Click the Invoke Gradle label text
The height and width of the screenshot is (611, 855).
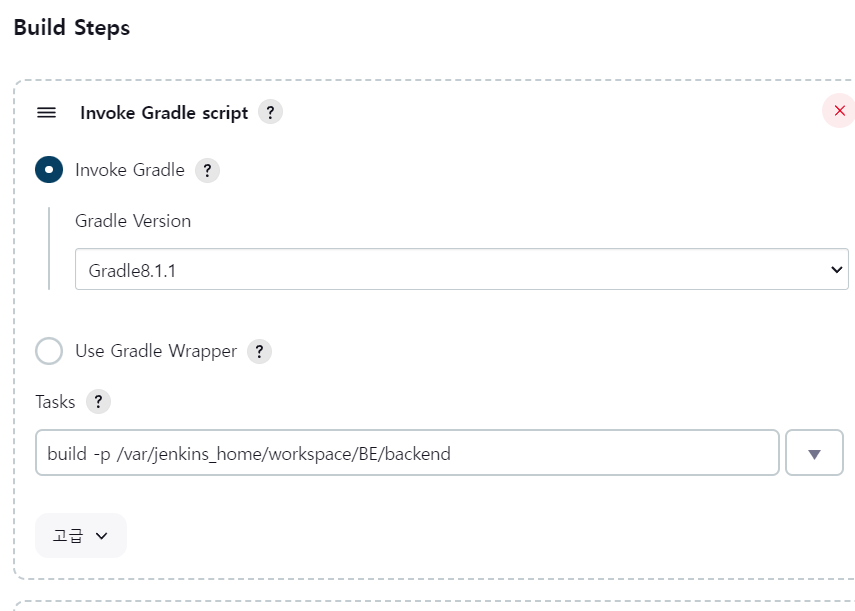[x=130, y=170]
